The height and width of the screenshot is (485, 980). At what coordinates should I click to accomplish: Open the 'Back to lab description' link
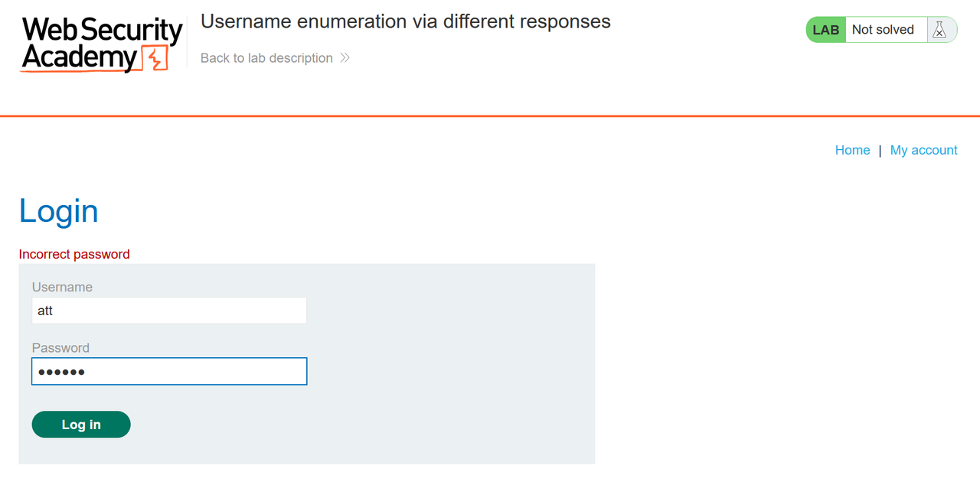tap(266, 57)
